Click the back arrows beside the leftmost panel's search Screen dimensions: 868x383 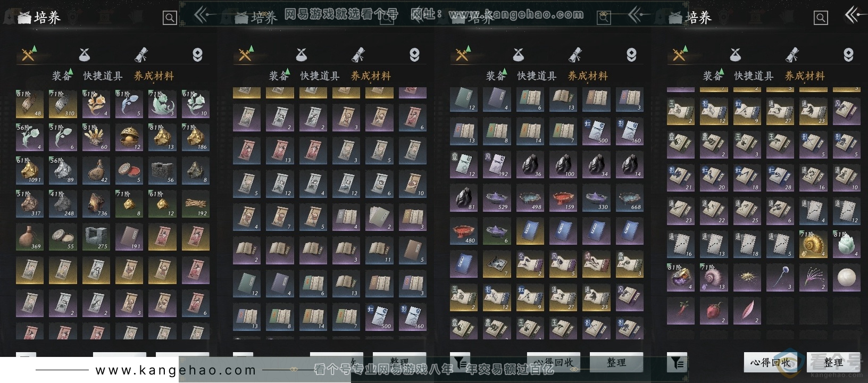point(202,15)
